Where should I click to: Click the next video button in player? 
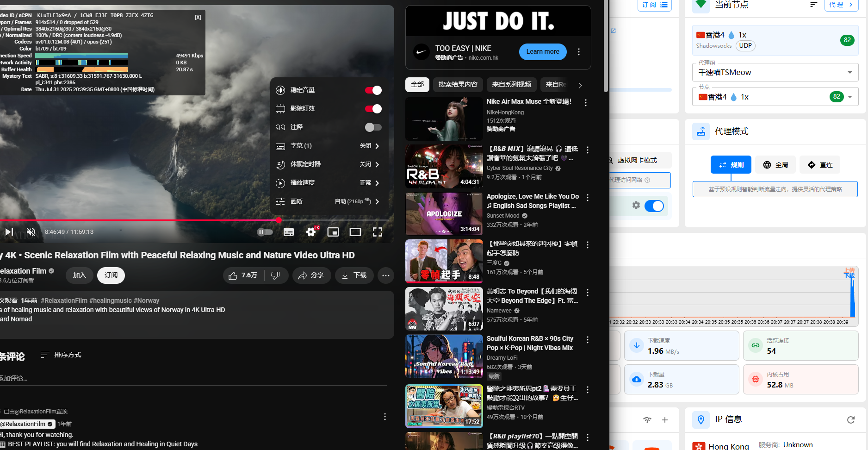click(x=9, y=232)
